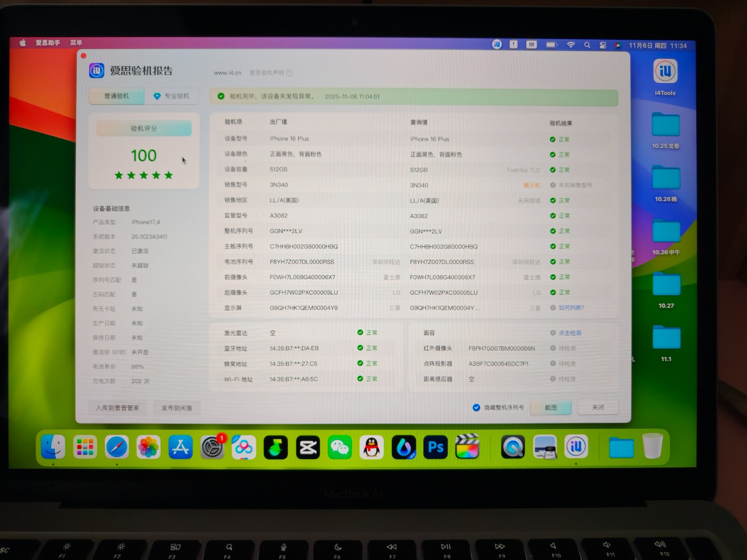The image size is (747, 560).
Task: Open the 爱思验机声明 link
Action: tap(267, 73)
